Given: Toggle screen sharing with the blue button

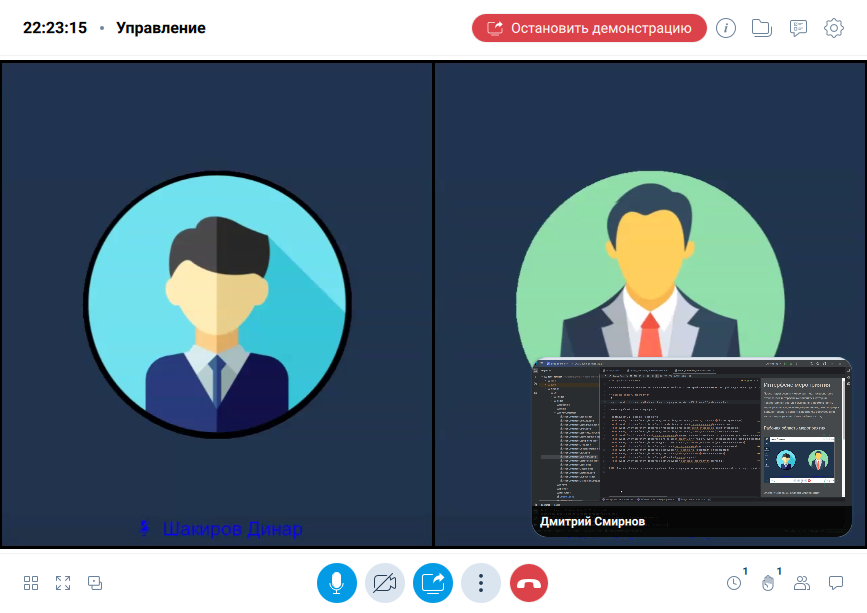Looking at the screenshot, I should click(433, 582).
